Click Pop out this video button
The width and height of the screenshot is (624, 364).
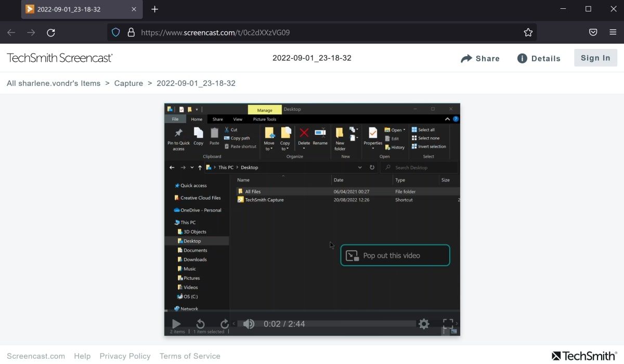[395, 255]
